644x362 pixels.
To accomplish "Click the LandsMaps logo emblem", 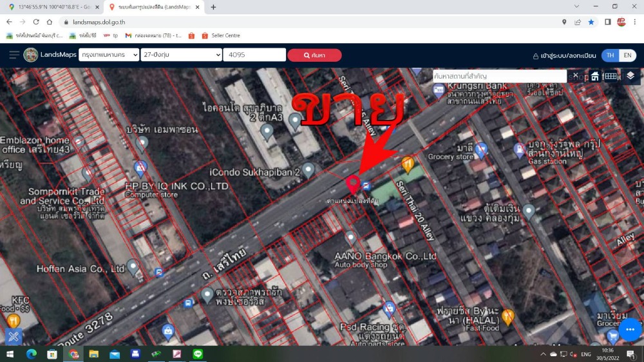I will point(30,55).
